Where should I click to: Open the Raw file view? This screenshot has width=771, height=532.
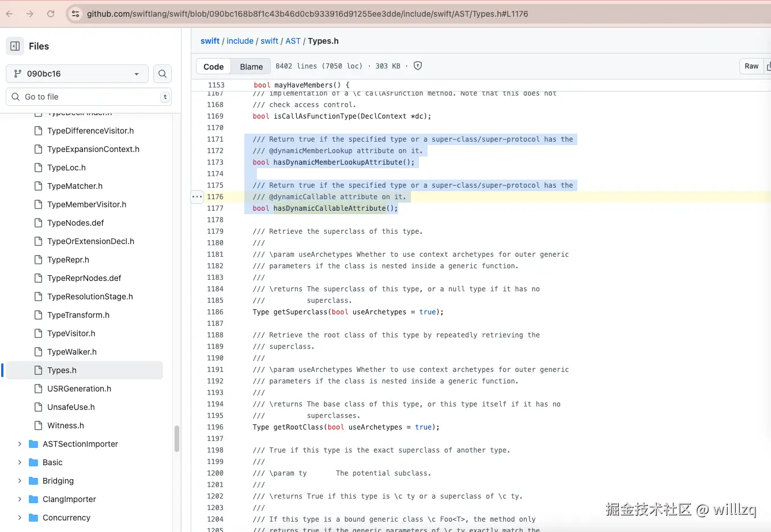[751, 66]
